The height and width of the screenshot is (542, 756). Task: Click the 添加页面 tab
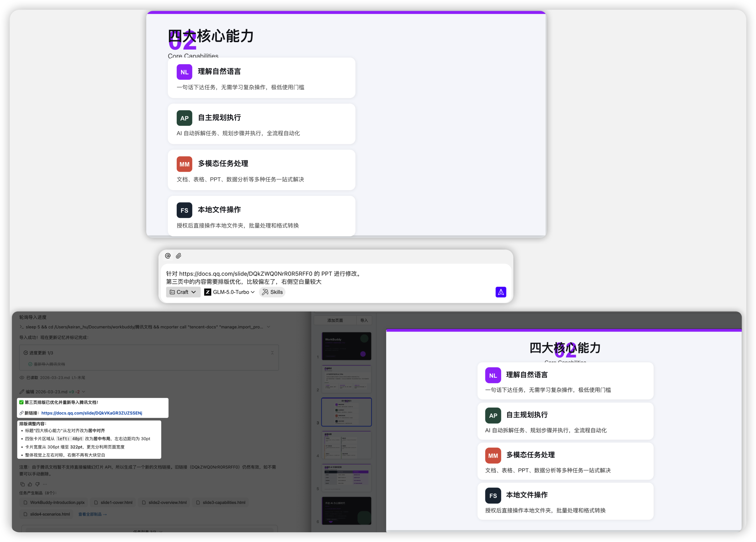click(x=335, y=320)
